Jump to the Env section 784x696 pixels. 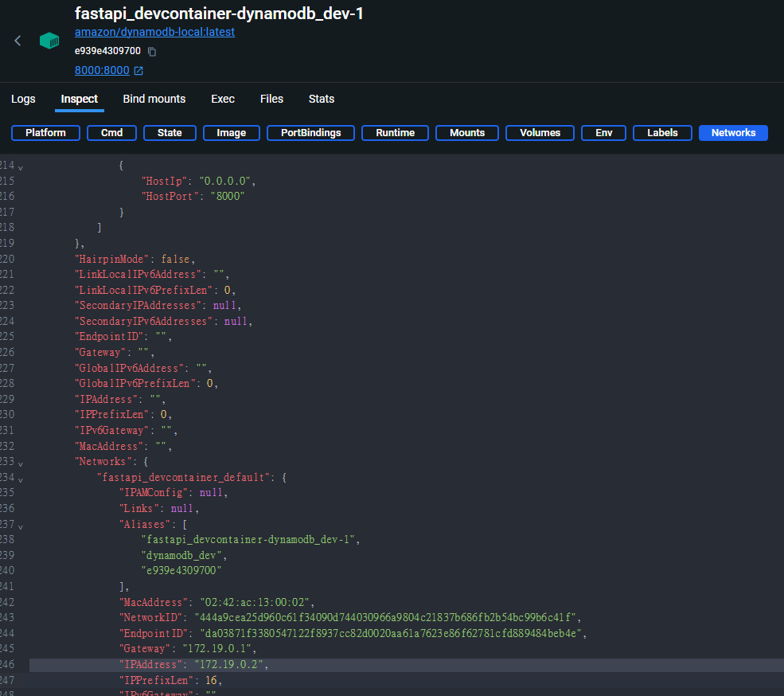[603, 133]
